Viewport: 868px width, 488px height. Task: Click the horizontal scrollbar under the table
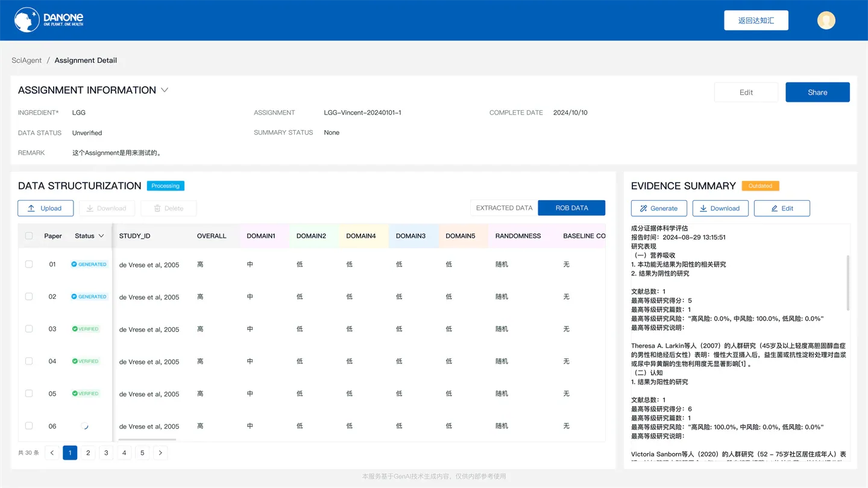(x=147, y=440)
